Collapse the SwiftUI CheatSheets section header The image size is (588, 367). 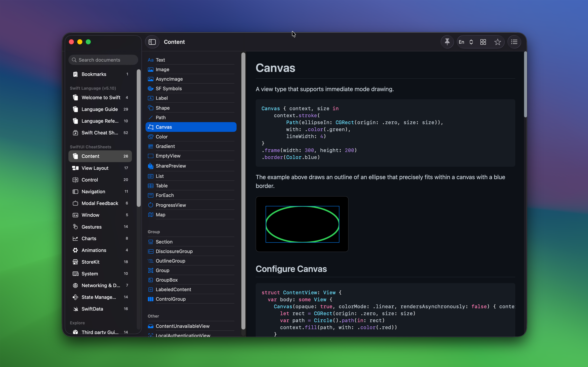(x=90, y=147)
